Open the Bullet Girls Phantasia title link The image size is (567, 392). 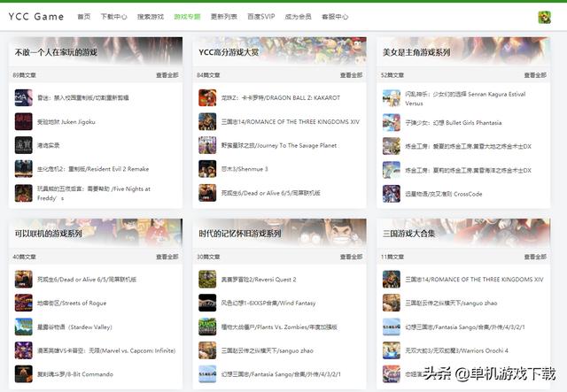point(454,123)
